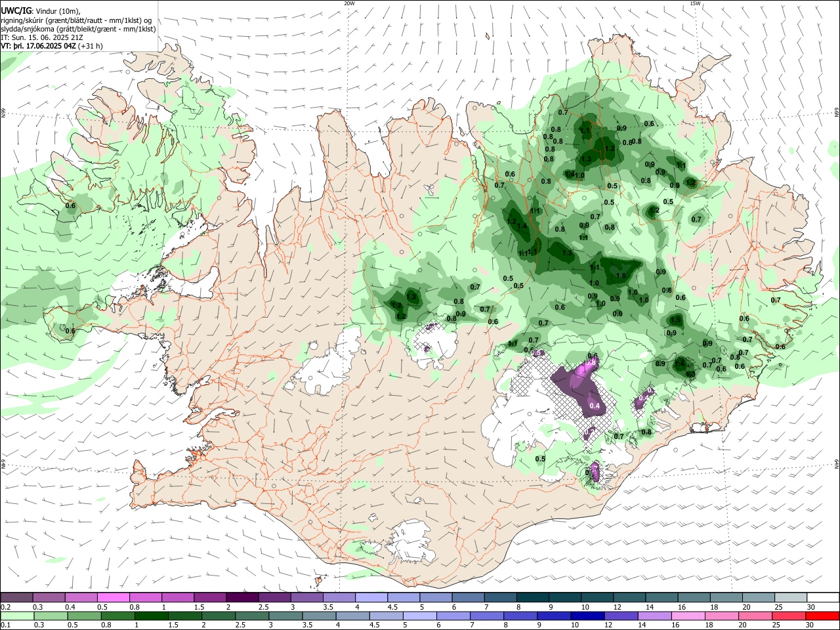Choose light pink lower swatch from 16 to 18

(689, 616)
